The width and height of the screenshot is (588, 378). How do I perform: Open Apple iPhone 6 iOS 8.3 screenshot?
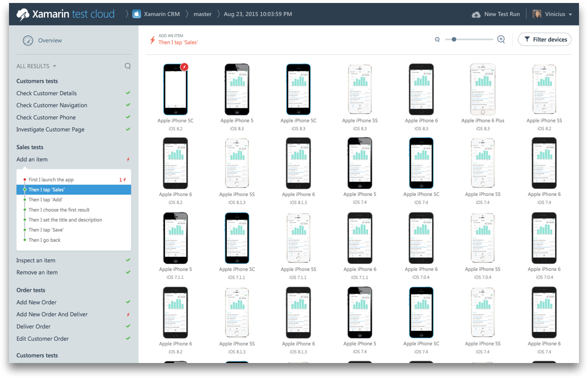[421, 89]
